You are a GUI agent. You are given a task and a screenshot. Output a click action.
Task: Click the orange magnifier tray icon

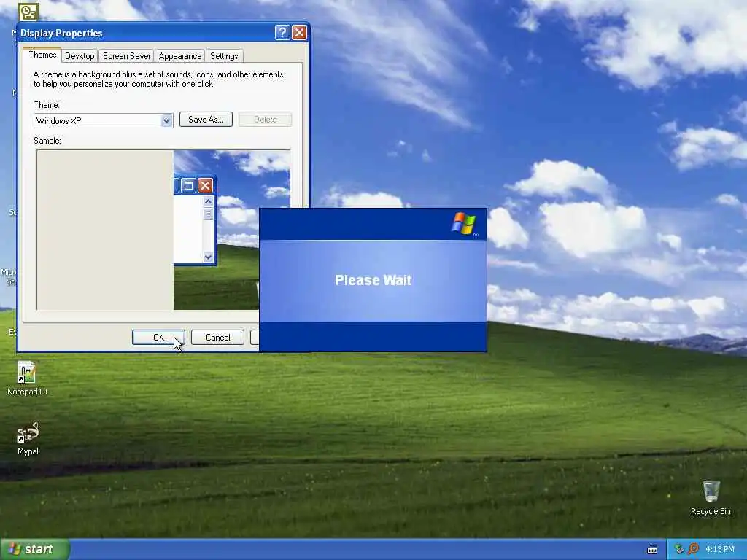(693, 550)
